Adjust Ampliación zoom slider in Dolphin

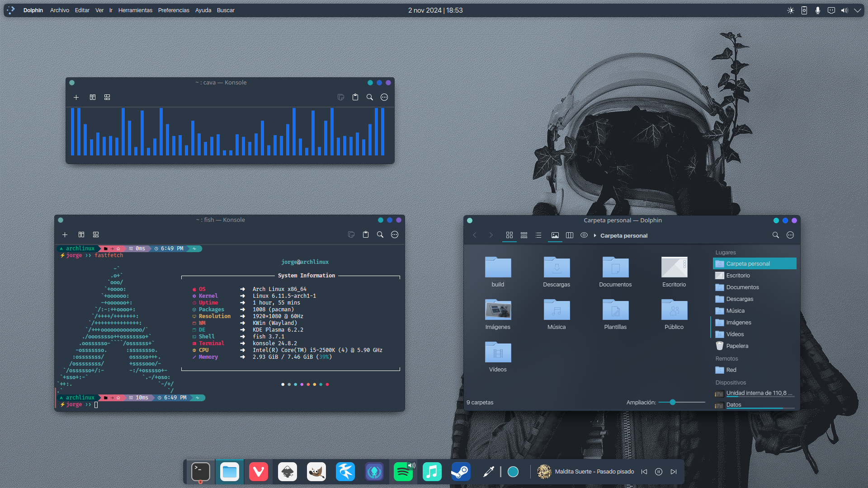[x=682, y=402]
